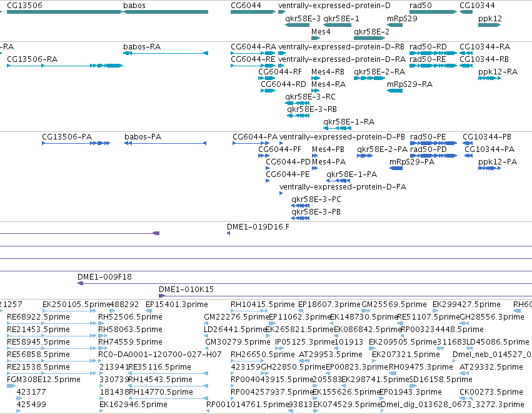Screen dimensions: 532x414
Task: Select EST EK162946.5prime
Action: (x=101, y=411)
